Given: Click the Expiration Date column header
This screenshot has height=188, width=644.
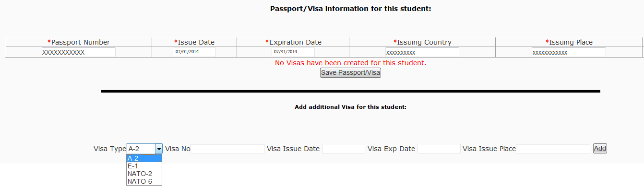Looking at the screenshot, I should [293, 42].
